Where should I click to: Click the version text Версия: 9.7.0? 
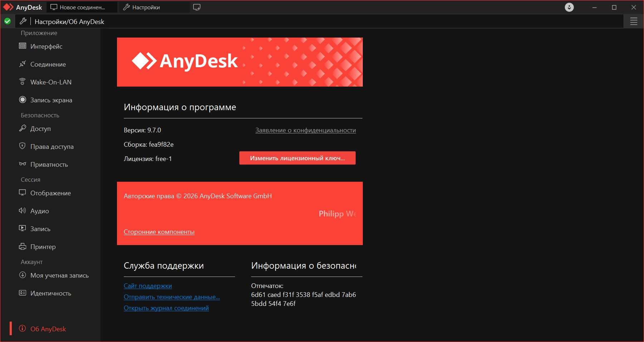coord(142,130)
